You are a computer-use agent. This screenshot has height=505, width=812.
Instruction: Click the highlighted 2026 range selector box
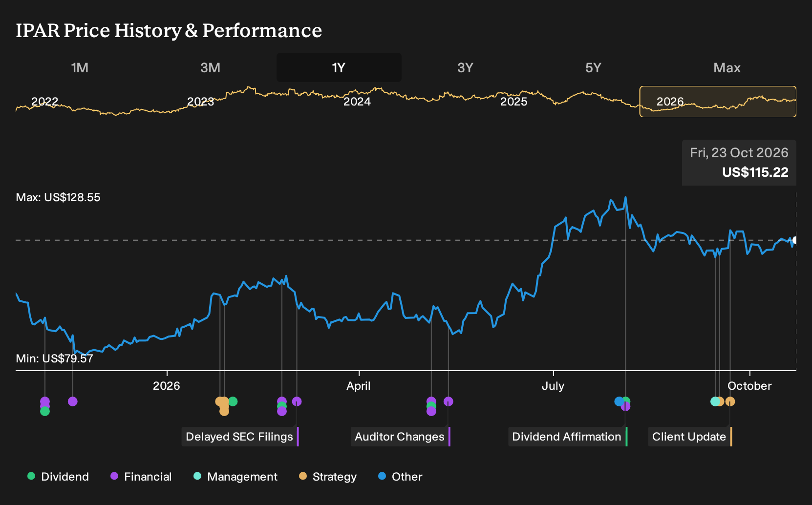(718, 102)
